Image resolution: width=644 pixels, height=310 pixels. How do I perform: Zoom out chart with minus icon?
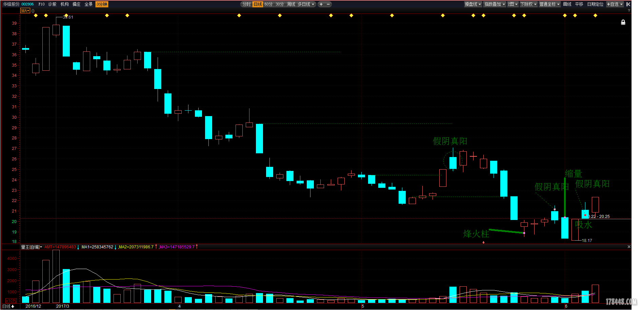(328, 4)
